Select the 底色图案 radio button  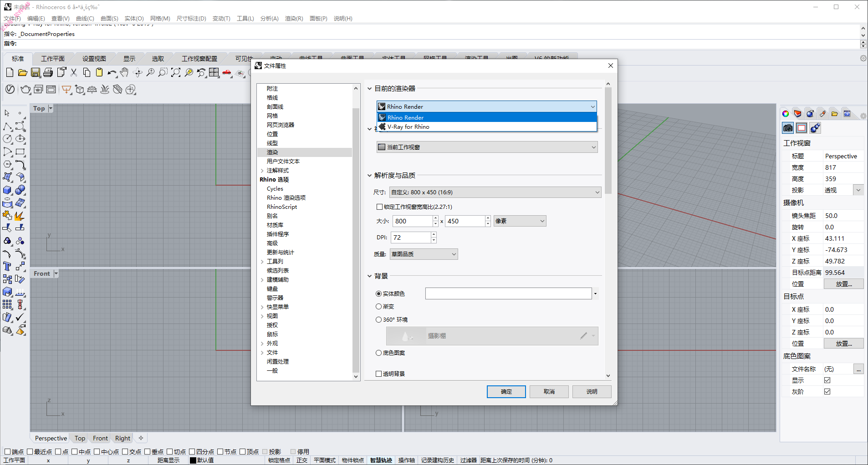coord(378,353)
